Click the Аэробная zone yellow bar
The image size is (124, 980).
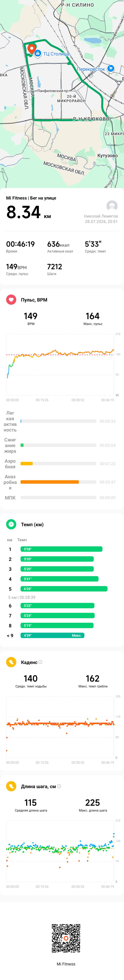point(27,463)
